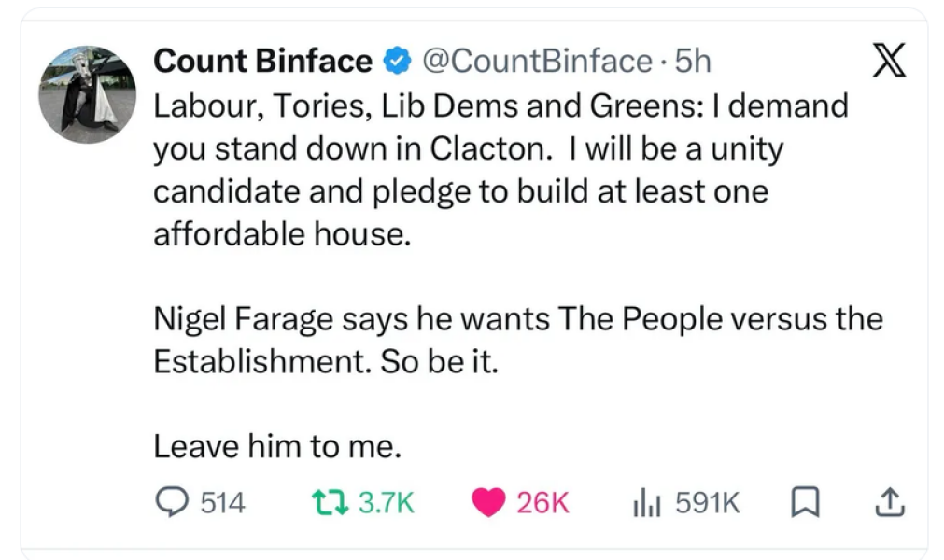Open the @CountBinface handle link

pos(538,61)
